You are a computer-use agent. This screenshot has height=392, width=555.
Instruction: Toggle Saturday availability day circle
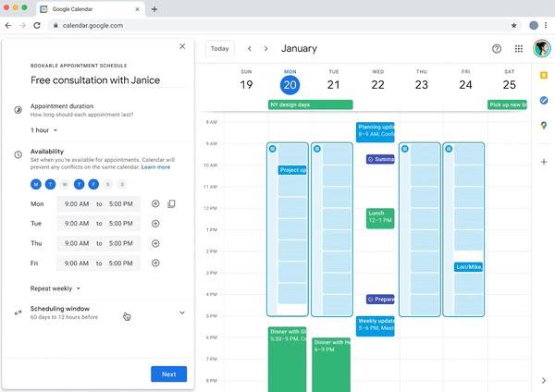coord(108,184)
